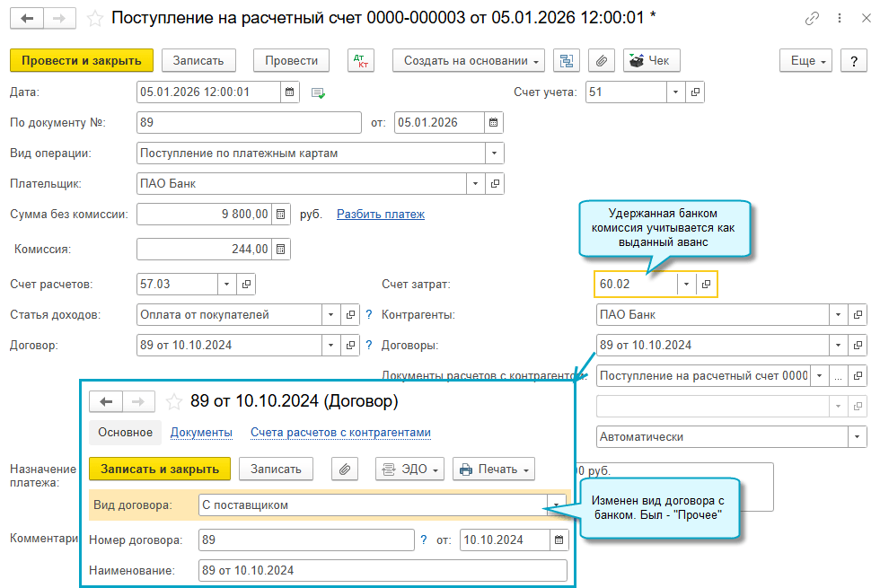Open the calculator for Сумма без комиссии
The width and height of the screenshot is (880, 588).
point(280,214)
